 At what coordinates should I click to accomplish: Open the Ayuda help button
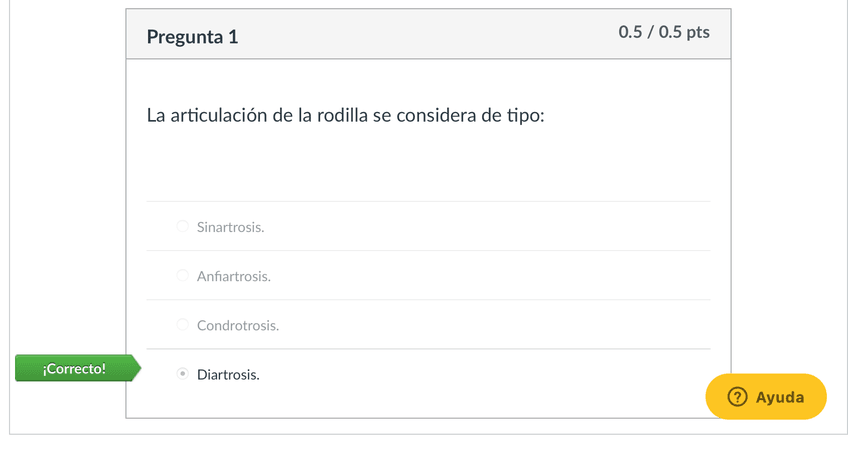[x=766, y=397]
